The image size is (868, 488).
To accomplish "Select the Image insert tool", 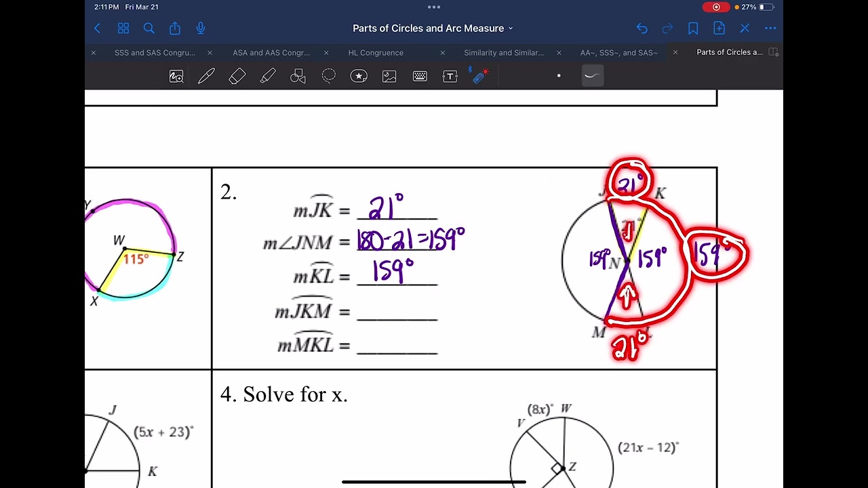I will [x=389, y=77].
